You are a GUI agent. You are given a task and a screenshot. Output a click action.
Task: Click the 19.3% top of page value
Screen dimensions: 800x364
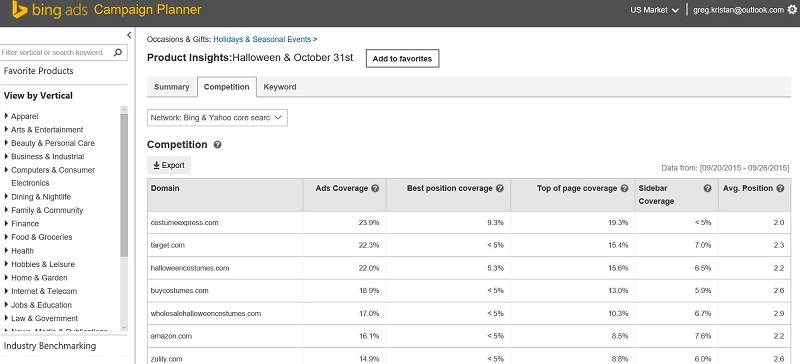(x=618, y=223)
